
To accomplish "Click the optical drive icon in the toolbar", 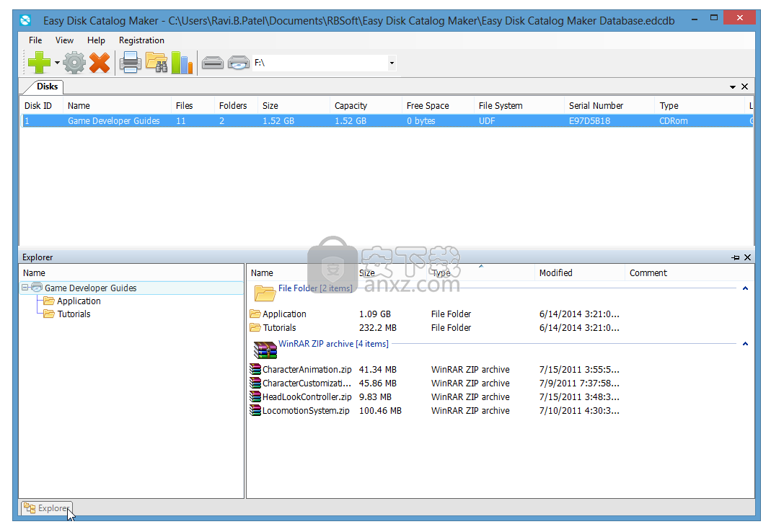I will pyautogui.click(x=239, y=63).
